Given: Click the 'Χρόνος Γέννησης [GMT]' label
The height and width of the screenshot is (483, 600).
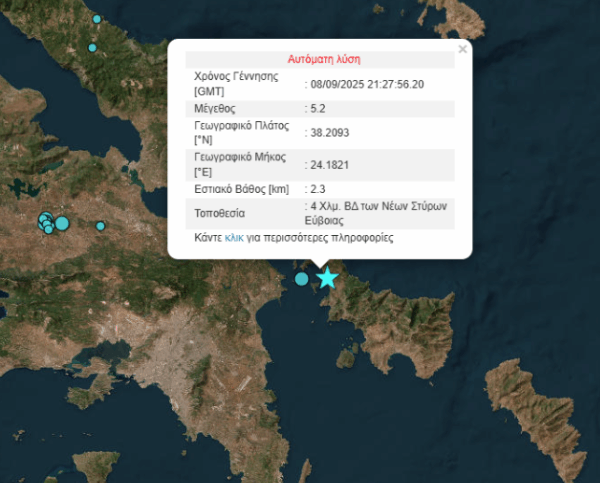Looking at the screenshot, I should pos(236,84).
